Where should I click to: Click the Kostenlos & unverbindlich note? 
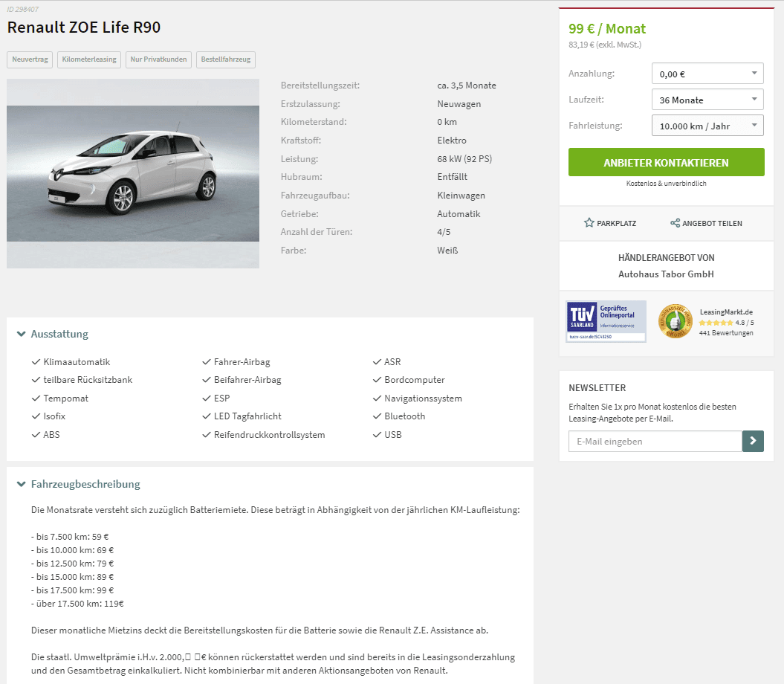(x=666, y=184)
